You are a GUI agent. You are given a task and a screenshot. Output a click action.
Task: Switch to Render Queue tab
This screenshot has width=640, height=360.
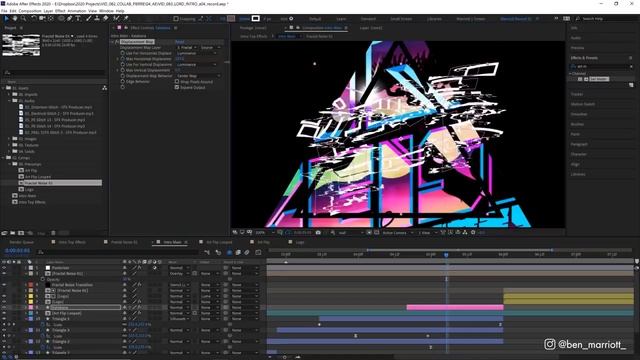tap(21, 242)
